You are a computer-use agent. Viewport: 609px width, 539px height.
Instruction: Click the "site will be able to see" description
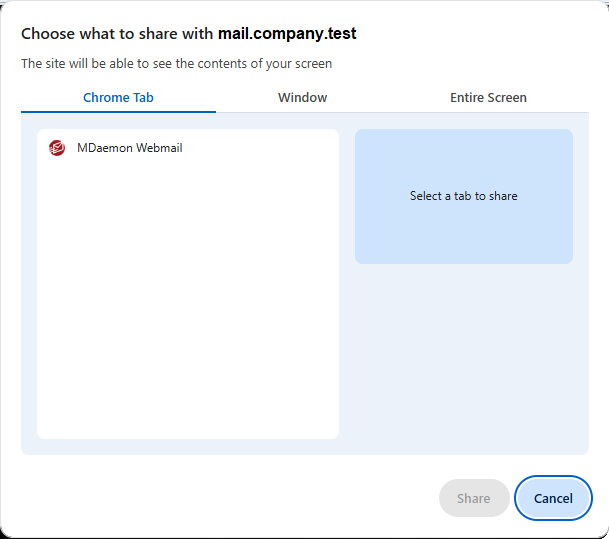click(x=176, y=64)
